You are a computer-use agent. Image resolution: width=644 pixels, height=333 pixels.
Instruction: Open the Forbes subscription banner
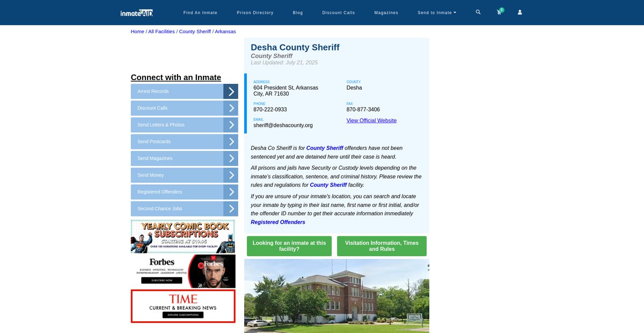(183, 271)
